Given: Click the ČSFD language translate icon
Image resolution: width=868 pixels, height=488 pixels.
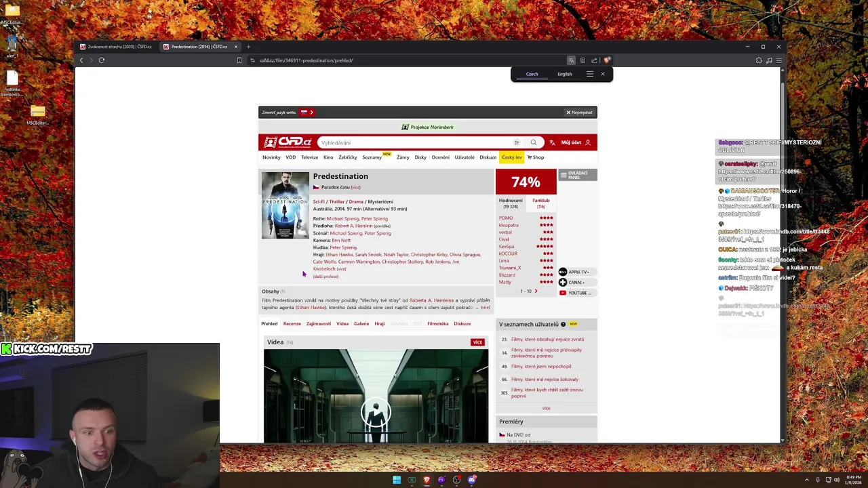Looking at the screenshot, I should tap(553, 142).
